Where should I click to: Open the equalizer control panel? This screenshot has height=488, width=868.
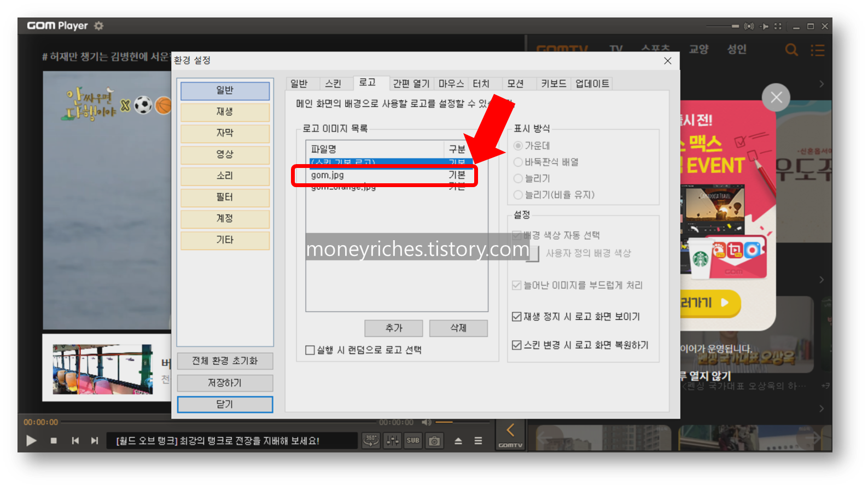[x=392, y=440]
